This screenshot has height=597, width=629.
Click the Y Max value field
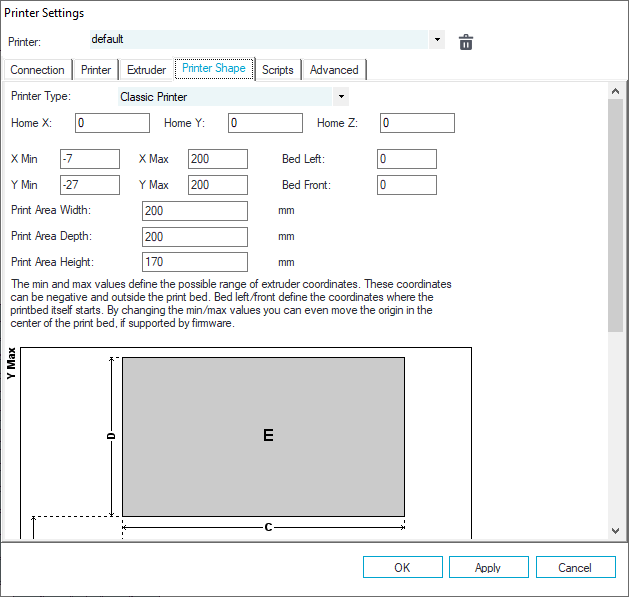218,185
